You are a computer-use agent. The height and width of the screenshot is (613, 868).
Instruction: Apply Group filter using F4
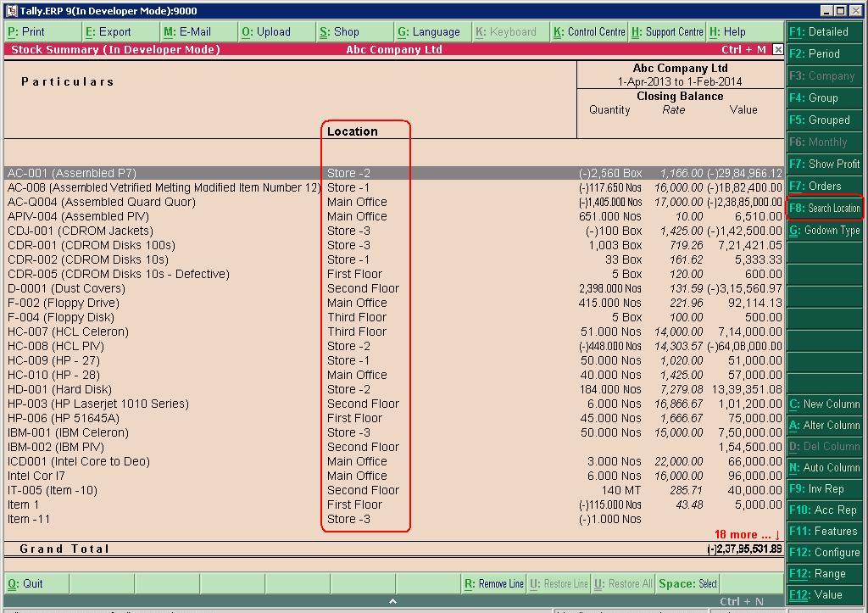pos(824,98)
